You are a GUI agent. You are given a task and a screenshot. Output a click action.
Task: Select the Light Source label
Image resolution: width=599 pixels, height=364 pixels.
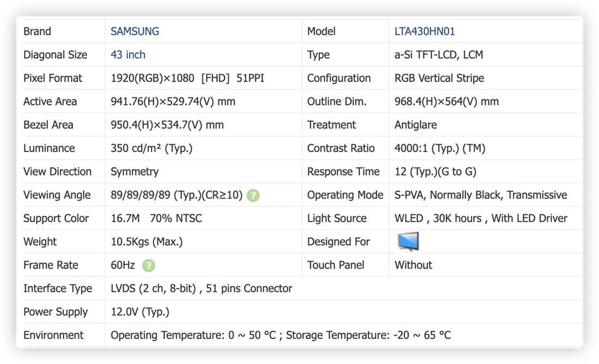pyautogui.click(x=337, y=218)
